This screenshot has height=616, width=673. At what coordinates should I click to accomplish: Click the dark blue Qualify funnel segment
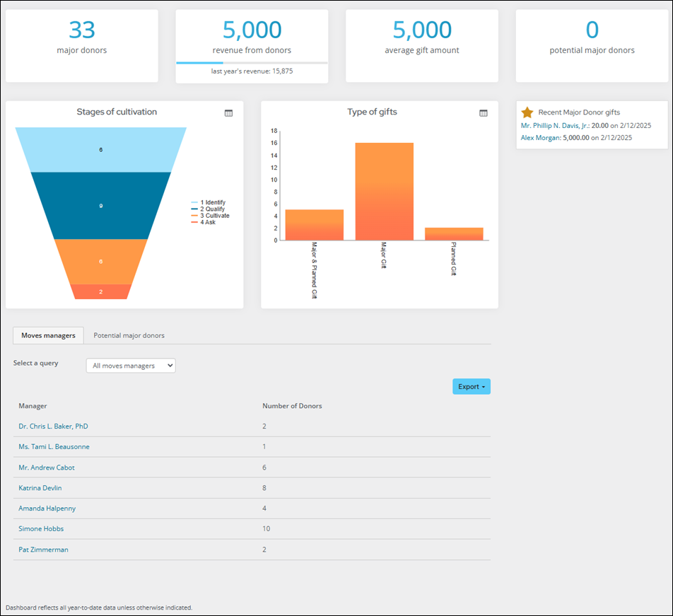coord(101,206)
